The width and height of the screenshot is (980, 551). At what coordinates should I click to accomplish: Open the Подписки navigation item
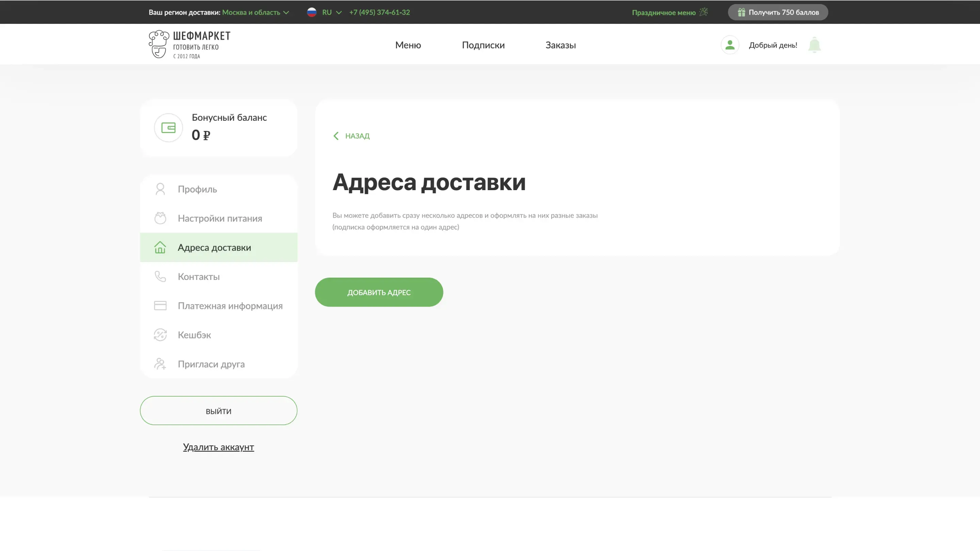click(x=483, y=45)
